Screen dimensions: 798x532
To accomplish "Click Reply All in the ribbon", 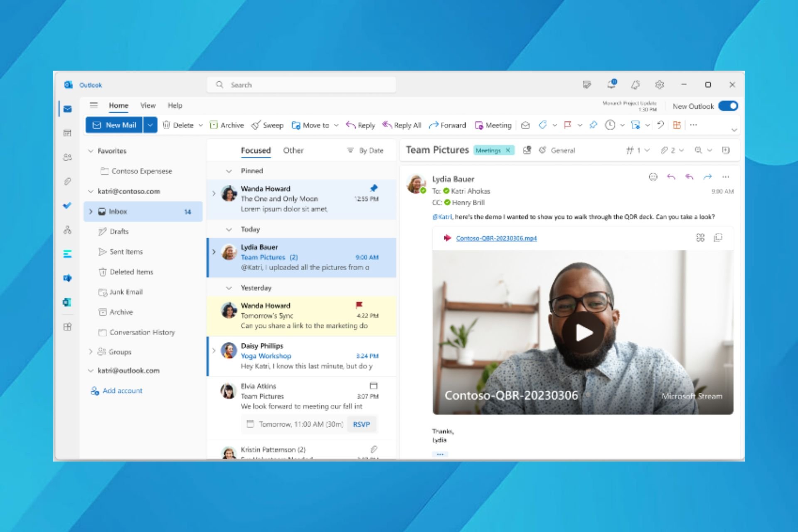I will pyautogui.click(x=401, y=125).
